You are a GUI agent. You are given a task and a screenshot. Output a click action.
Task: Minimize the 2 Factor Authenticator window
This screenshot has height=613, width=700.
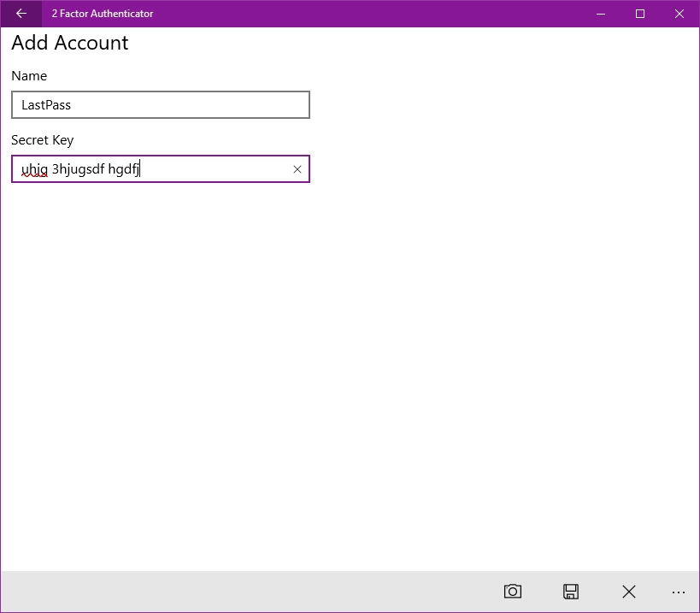click(600, 14)
